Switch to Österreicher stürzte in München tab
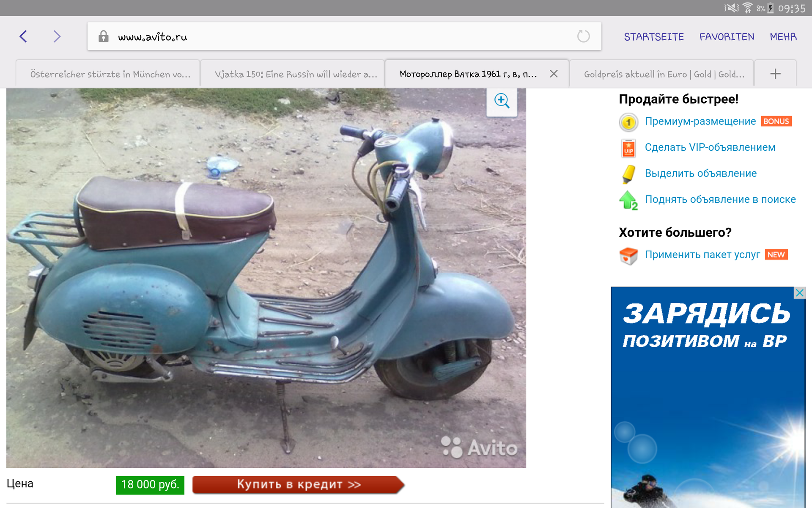 (110, 75)
